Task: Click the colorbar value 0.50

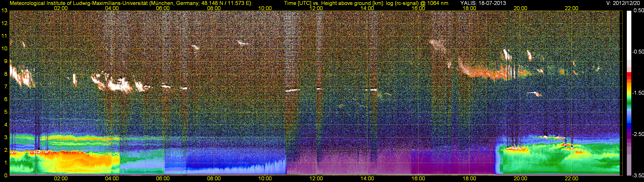Action: pos(638,10)
